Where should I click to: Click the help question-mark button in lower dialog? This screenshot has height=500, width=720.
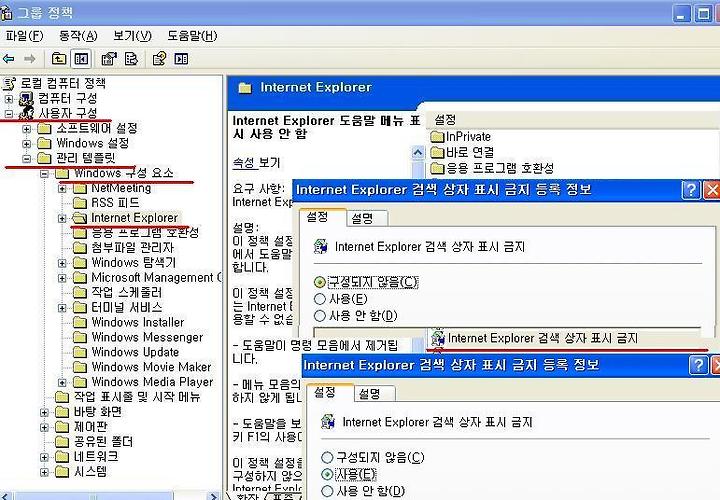coord(698,365)
